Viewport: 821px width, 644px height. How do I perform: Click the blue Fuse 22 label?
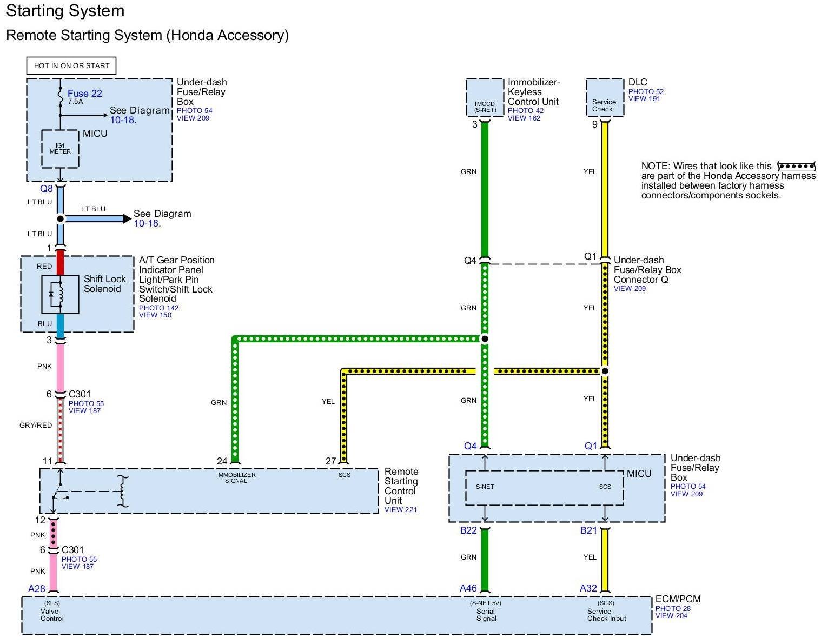point(84,94)
